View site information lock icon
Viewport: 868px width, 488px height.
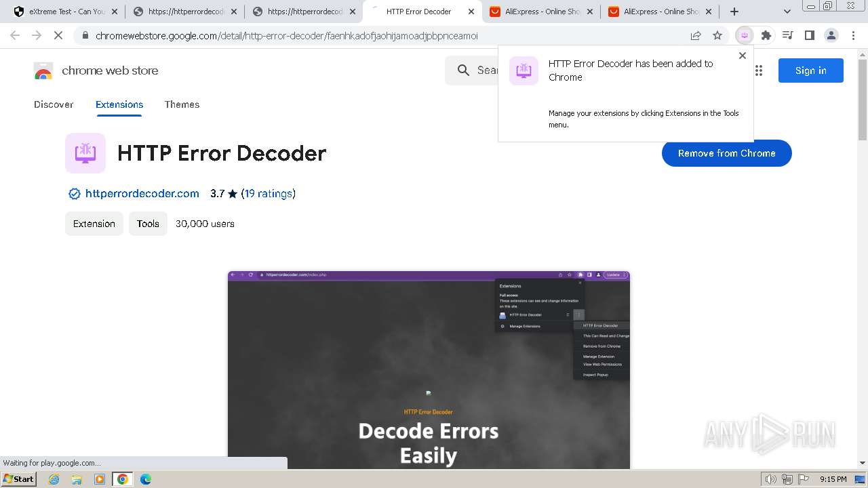pos(85,36)
